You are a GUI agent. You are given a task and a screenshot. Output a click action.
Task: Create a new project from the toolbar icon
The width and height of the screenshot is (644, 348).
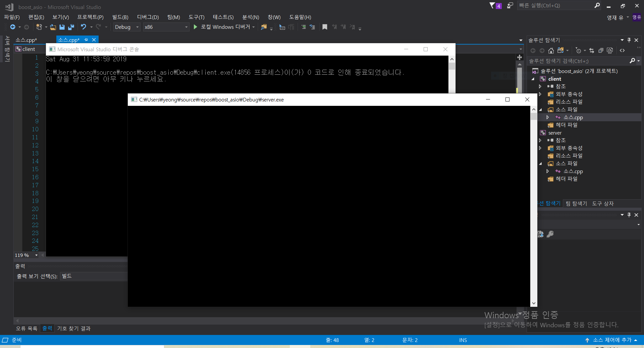[x=39, y=27]
